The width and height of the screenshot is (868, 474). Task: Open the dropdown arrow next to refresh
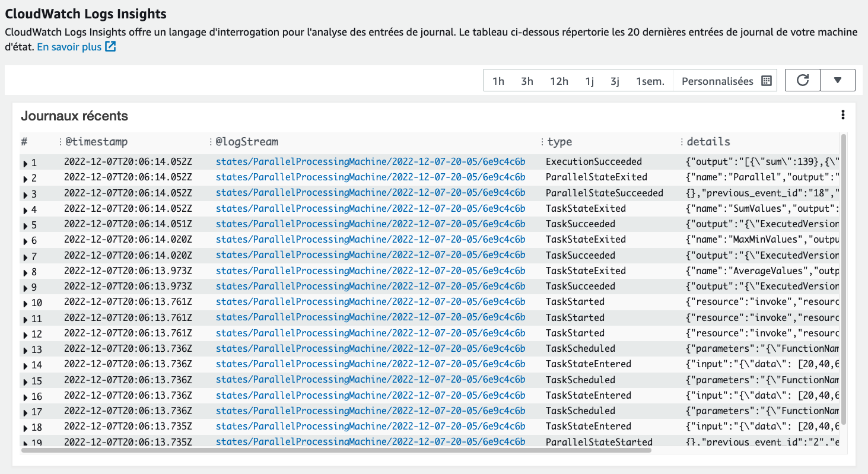[838, 81]
